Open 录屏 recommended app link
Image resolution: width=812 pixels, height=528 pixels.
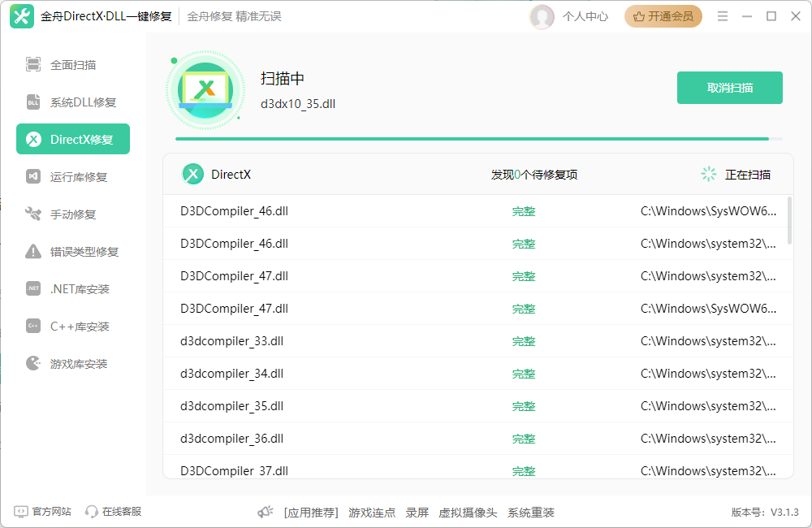click(417, 513)
